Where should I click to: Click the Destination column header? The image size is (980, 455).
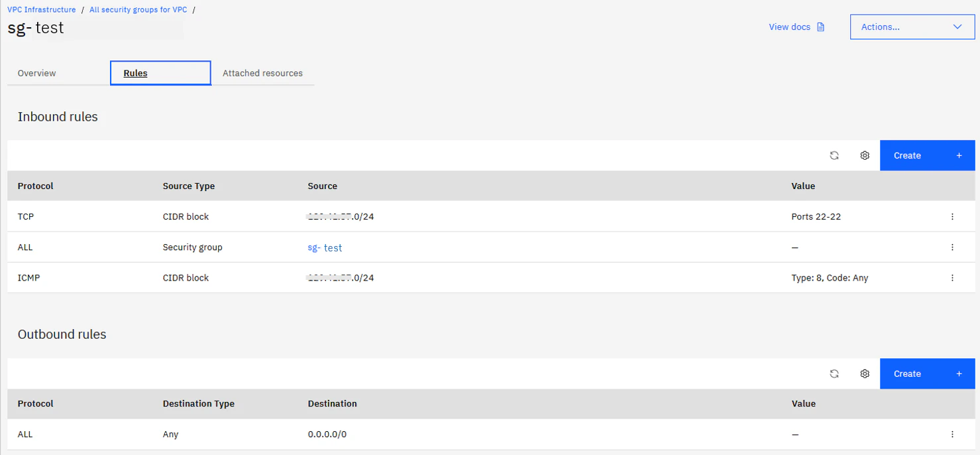point(333,403)
